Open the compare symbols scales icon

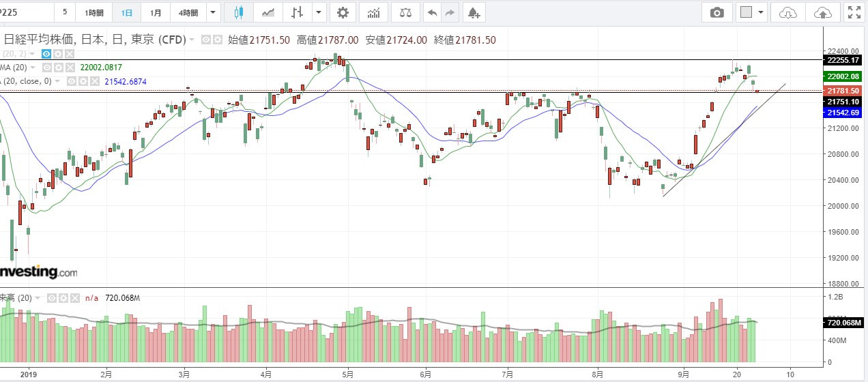pos(405,12)
